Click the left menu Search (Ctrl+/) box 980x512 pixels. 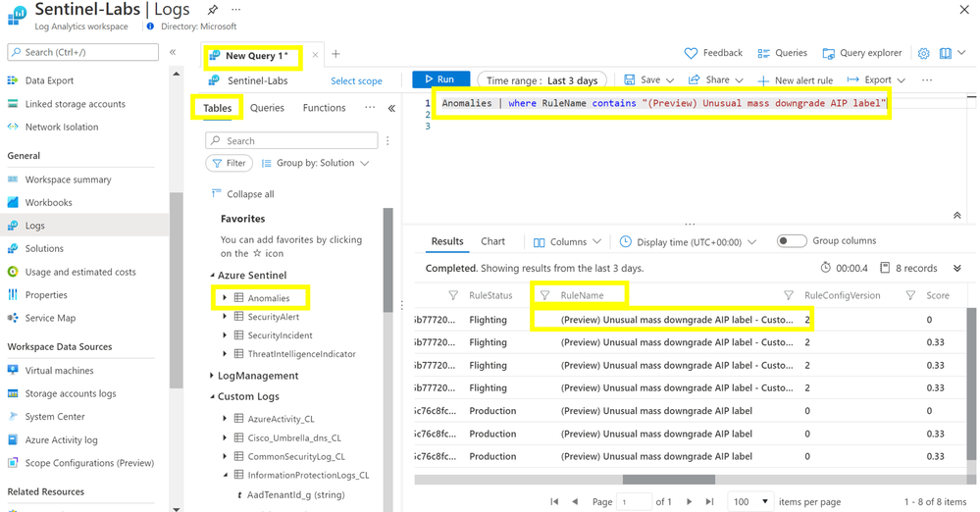coord(83,52)
